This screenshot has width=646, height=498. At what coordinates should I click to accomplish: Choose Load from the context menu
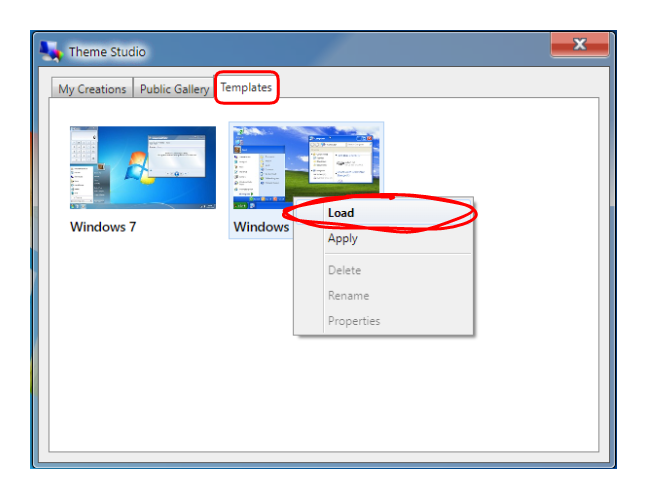[x=341, y=213]
